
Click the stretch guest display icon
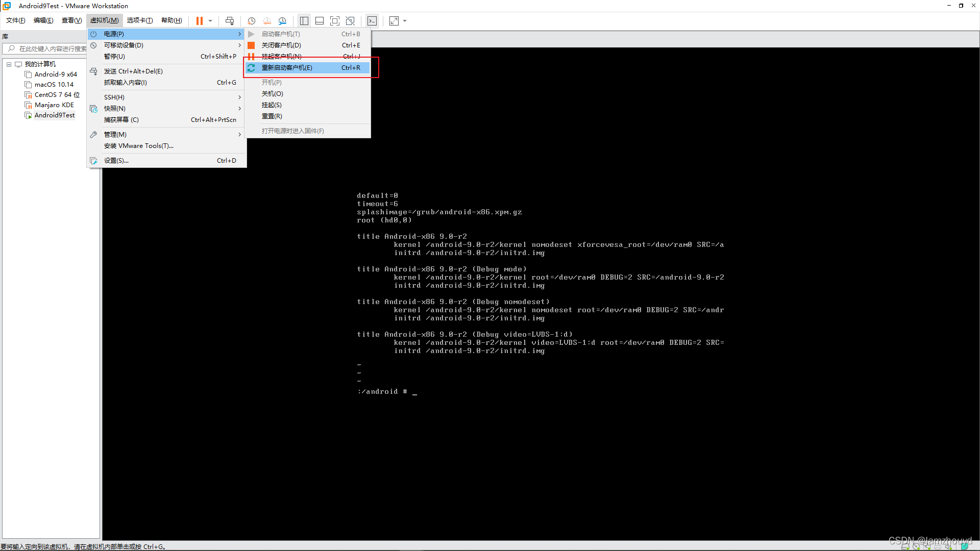tap(394, 21)
